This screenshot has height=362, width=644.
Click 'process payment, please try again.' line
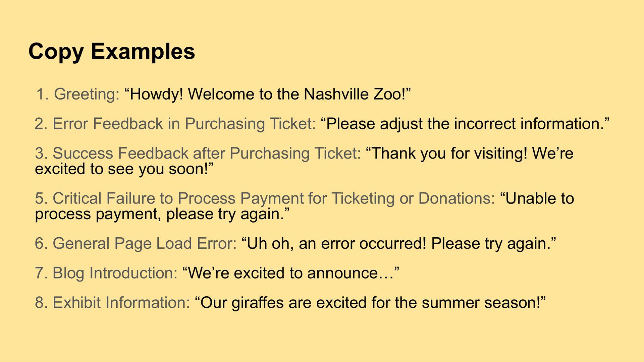click(x=162, y=214)
